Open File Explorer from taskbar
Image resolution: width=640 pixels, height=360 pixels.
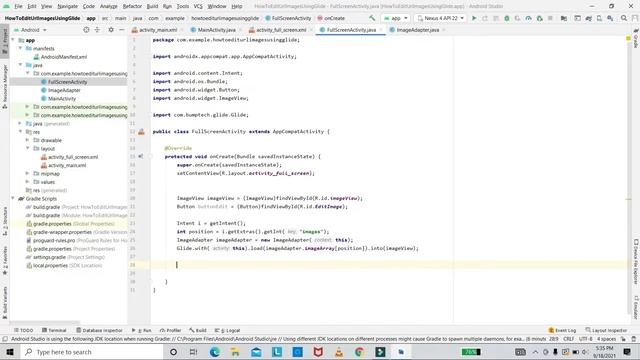(236, 352)
